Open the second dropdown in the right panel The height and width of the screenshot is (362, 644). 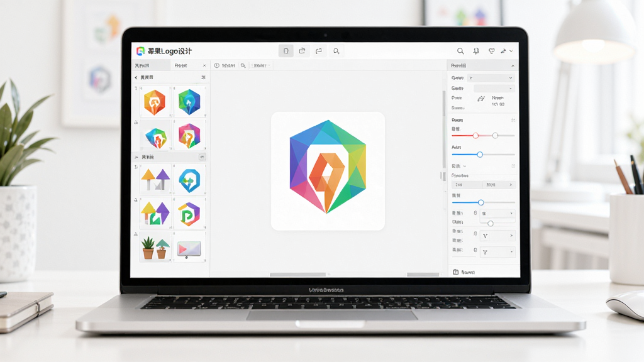[x=494, y=88]
